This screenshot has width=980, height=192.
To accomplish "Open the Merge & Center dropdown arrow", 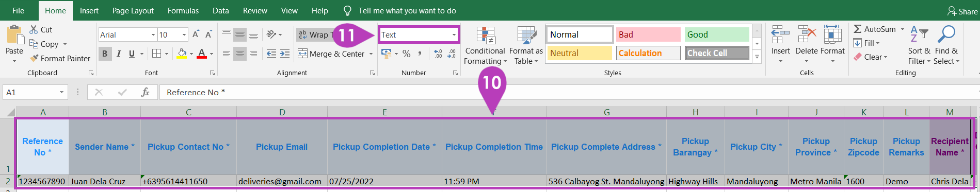I will [x=371, y=54].
